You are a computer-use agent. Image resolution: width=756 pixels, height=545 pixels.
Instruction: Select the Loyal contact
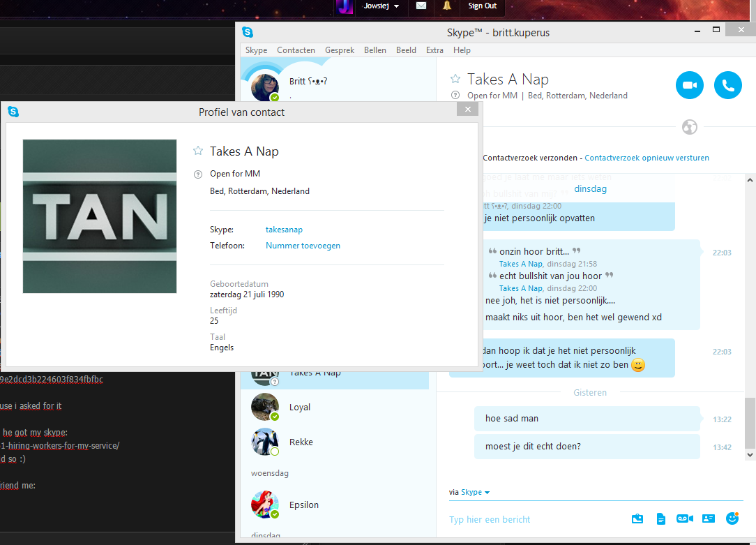click(335, 407)
